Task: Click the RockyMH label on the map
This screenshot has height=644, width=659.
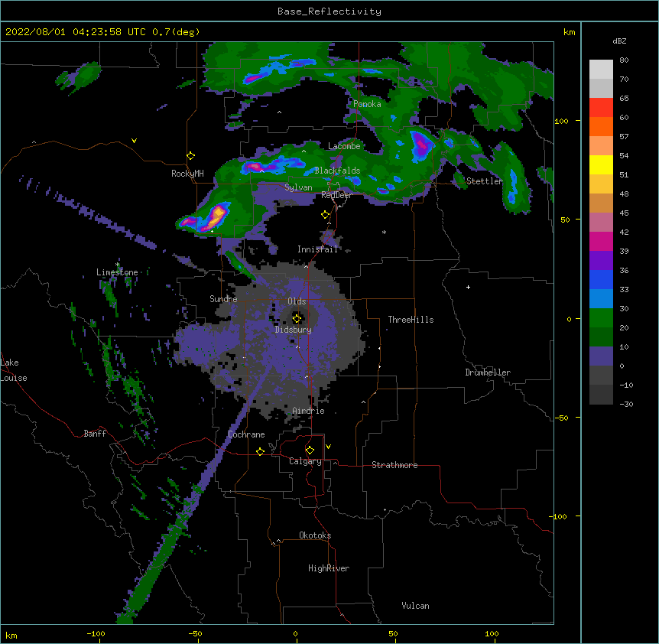Action: click(x=187, y=174)
